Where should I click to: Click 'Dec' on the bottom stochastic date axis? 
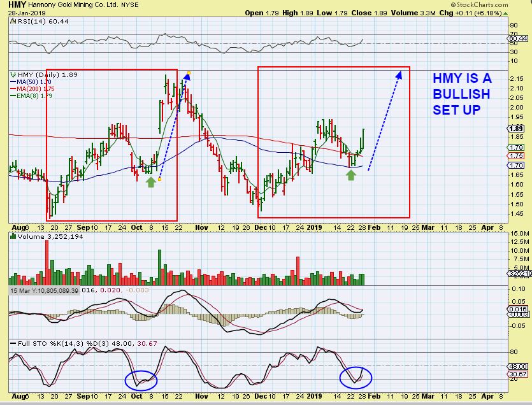(261, 396)
